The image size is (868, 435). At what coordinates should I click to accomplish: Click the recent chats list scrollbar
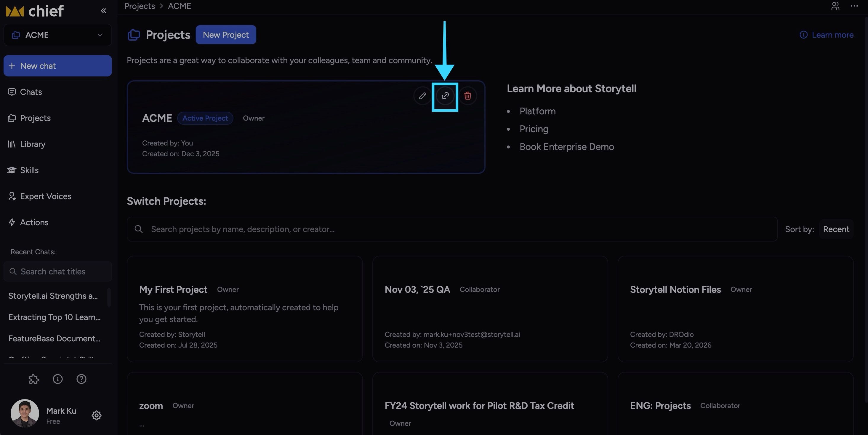click(x=109, y=297)
